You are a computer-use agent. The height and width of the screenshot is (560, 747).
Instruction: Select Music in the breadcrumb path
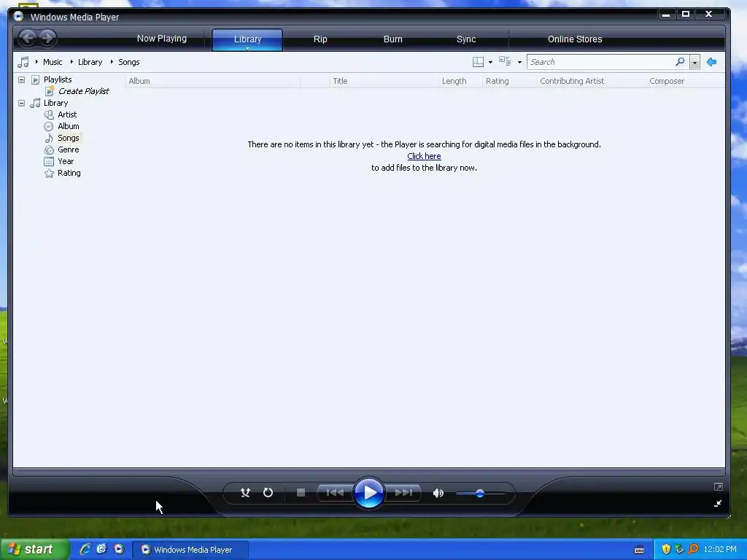(x=53, y=62)
